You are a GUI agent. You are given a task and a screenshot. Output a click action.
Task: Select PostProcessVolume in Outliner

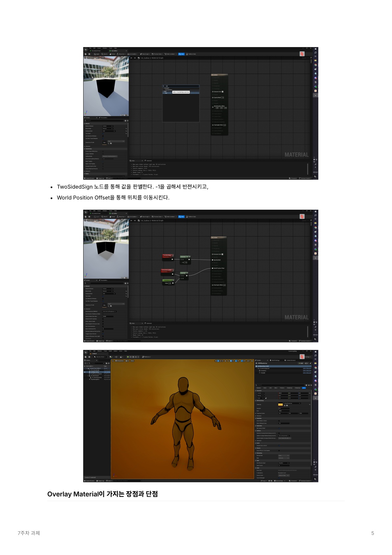pyautogui.click(x=96, y=374)
